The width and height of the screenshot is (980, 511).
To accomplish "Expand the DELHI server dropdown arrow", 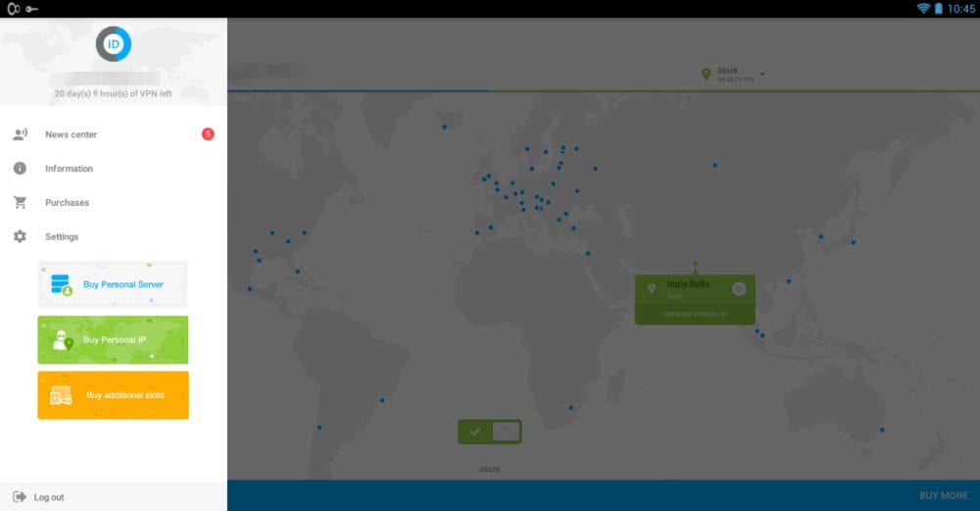I will [x=762, y=75].
